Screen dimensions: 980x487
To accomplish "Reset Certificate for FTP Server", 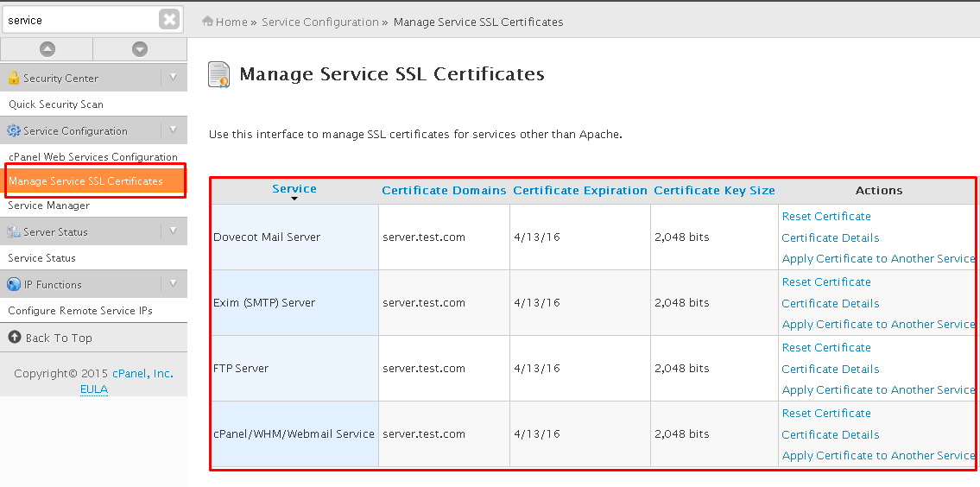I will pyautogui.click(x=826, y=348).
